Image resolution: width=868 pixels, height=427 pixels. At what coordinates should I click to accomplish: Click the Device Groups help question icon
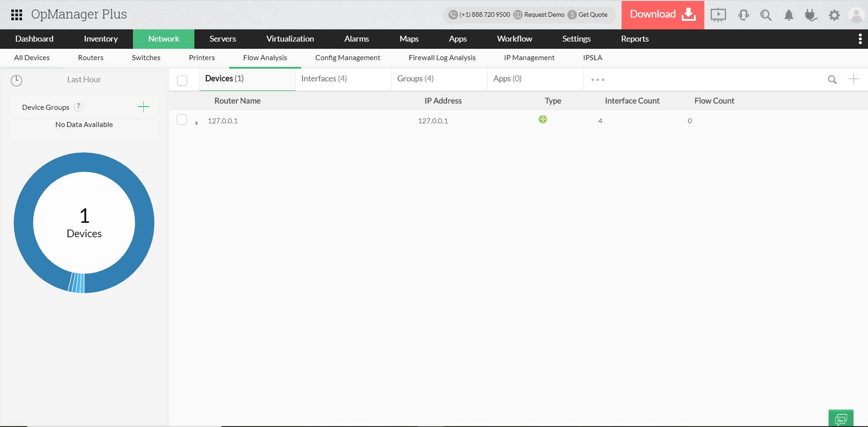78,107
